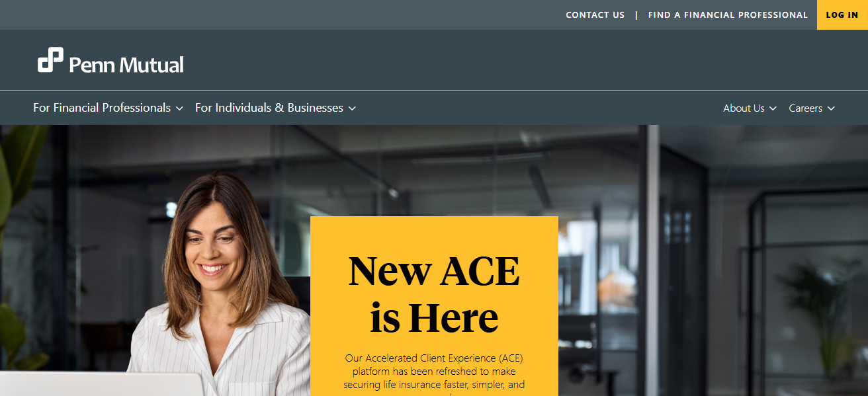Select Find a Financial Professional link

[728, 15]
